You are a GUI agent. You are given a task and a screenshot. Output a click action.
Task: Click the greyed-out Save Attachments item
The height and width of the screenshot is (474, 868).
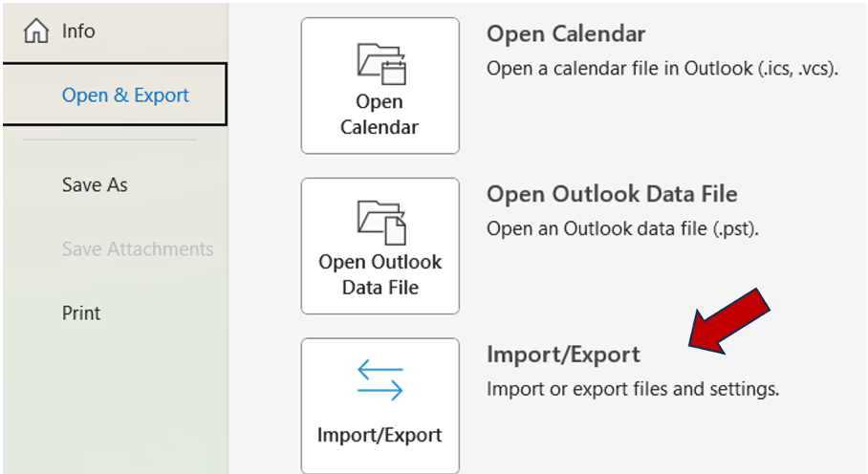coord(138,248)
